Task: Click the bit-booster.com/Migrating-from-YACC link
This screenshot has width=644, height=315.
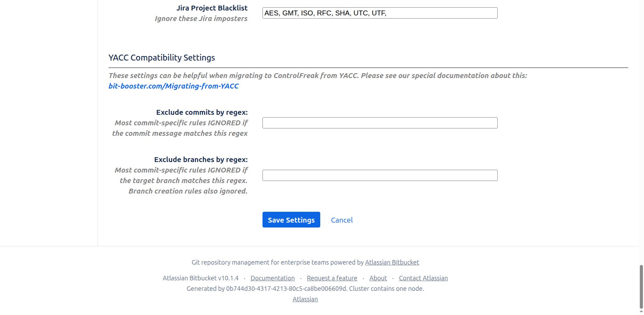Action: [174, 86]
